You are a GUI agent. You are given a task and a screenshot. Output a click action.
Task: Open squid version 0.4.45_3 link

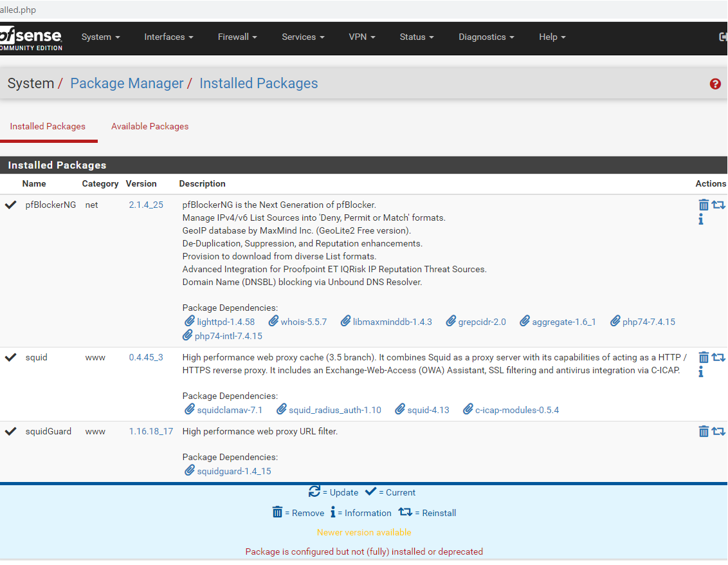click(x=146, y=357)
